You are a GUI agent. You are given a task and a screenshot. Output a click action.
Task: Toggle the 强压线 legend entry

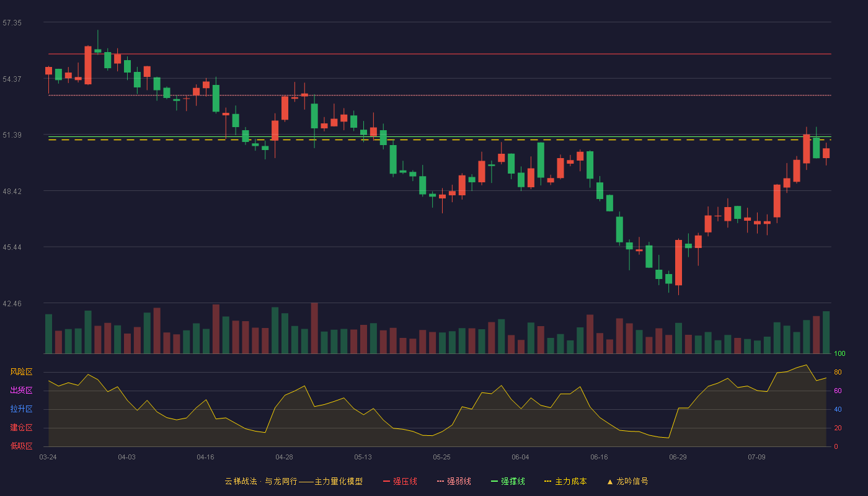click(400, 481)
